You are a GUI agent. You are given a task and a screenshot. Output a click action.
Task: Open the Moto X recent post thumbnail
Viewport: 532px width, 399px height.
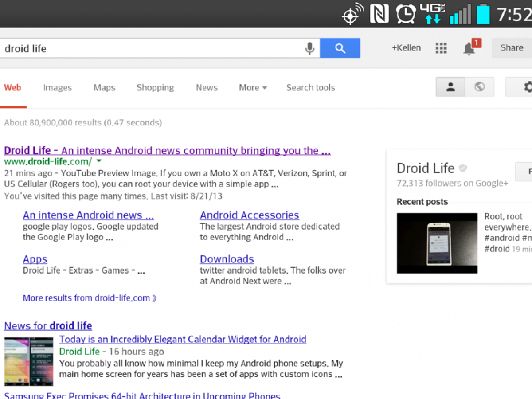click(x=437, y=243)
